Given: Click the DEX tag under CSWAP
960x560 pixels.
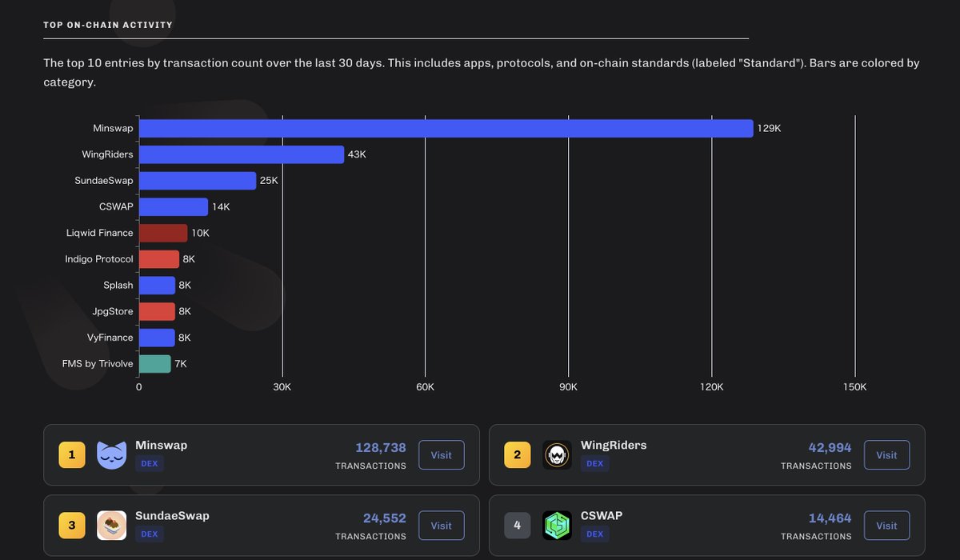Looking at the screenshot, I should pos(595,534).
